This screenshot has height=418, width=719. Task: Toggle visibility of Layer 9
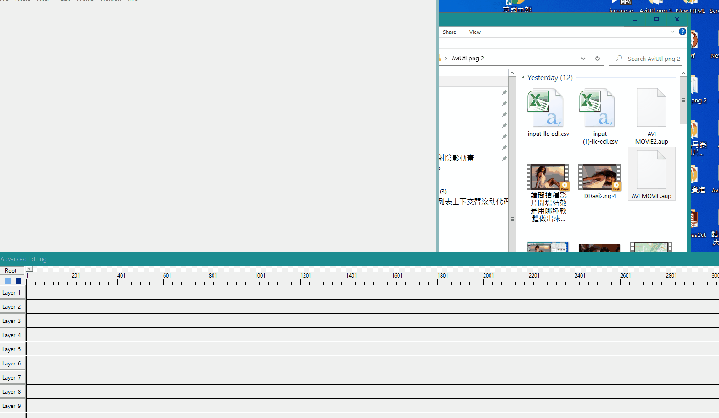[12, 406]
